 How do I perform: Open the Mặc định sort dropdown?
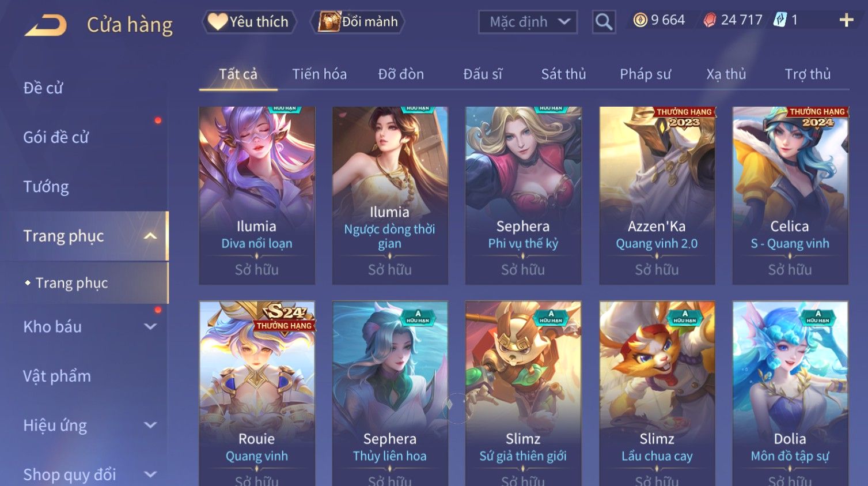coord(528,22)
